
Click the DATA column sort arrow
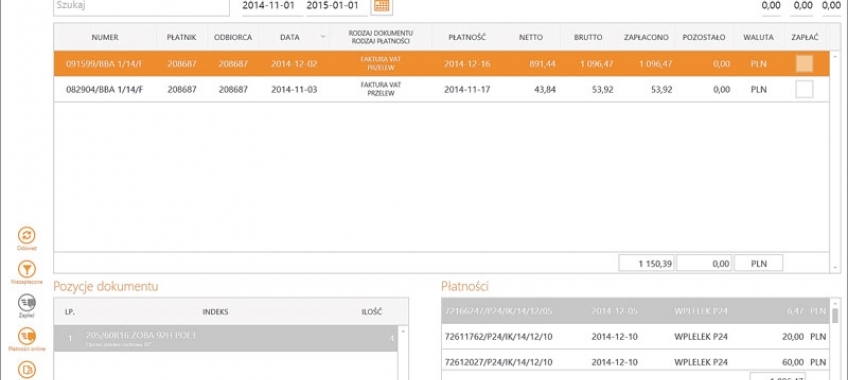pyautogui.click(x=323, y=37)
